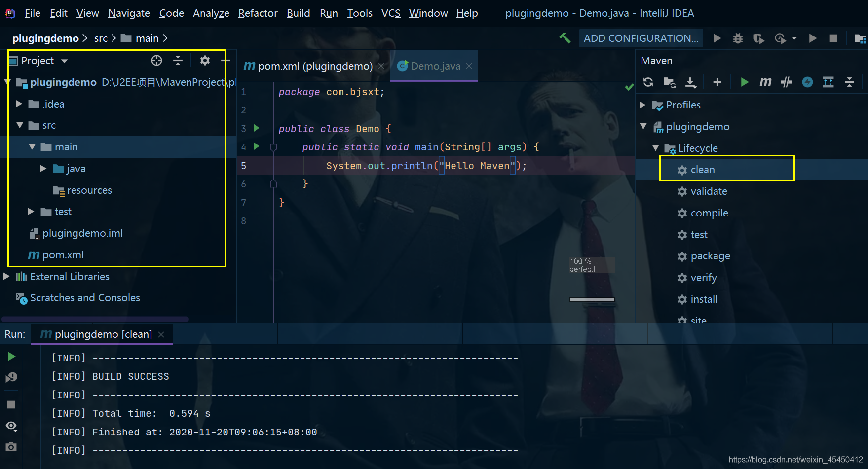Click Execute Maven Goal 'm' icon

(x=765, y=82)
